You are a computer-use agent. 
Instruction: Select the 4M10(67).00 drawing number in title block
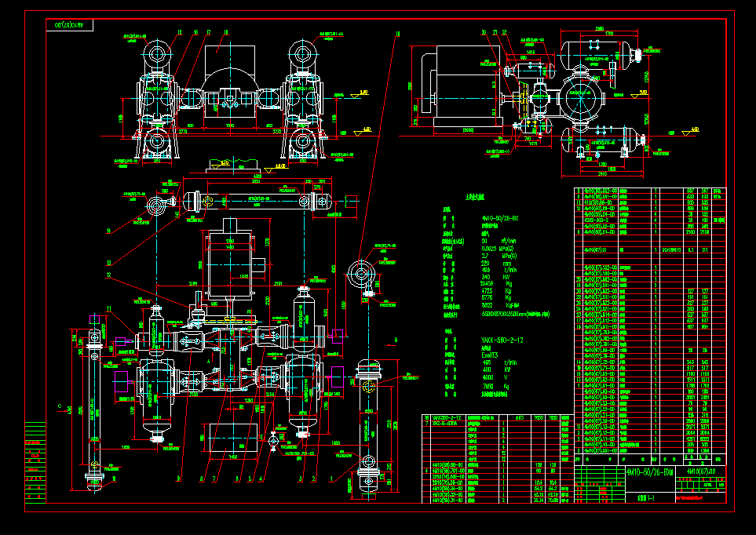701,471
